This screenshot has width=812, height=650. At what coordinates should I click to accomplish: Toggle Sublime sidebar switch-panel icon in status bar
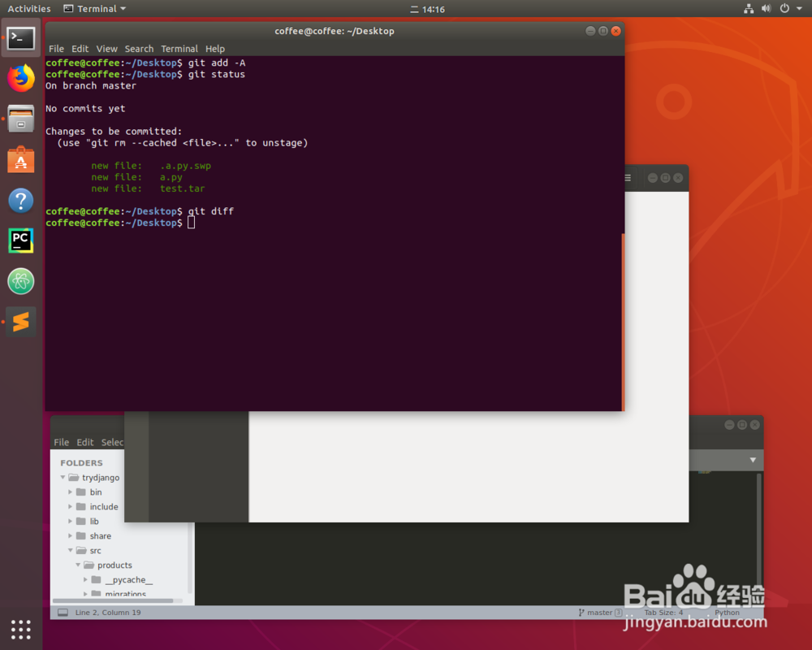63,613
